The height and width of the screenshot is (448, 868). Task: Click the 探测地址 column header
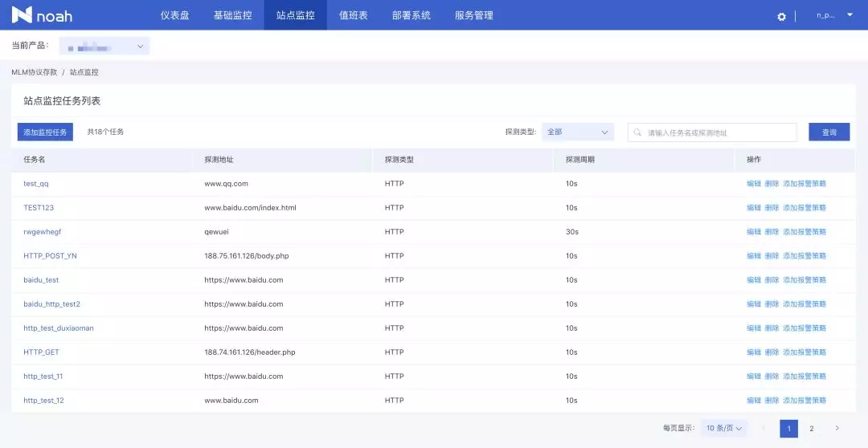click(x=219, y=160)
